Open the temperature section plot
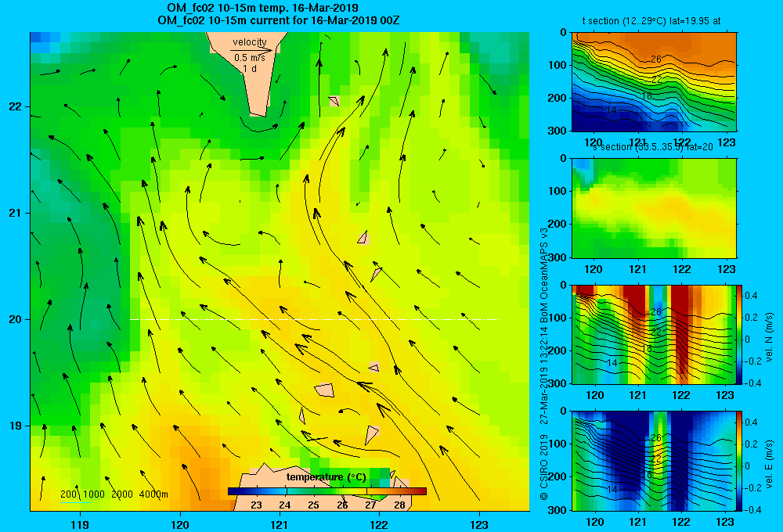Viewport: 783px width, 532px height. click(654, 82)
